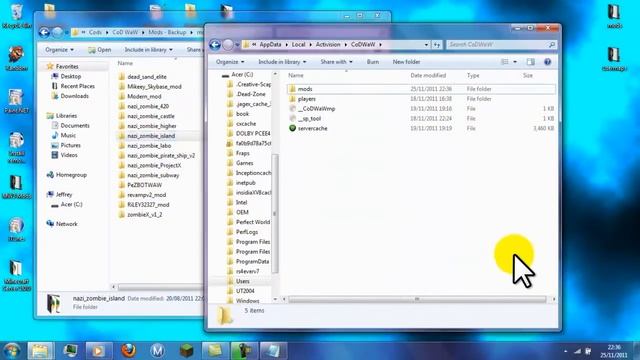Select Users in folder tree
The width and height of the screenshot is (640, 360).
(x=242, y=281)
